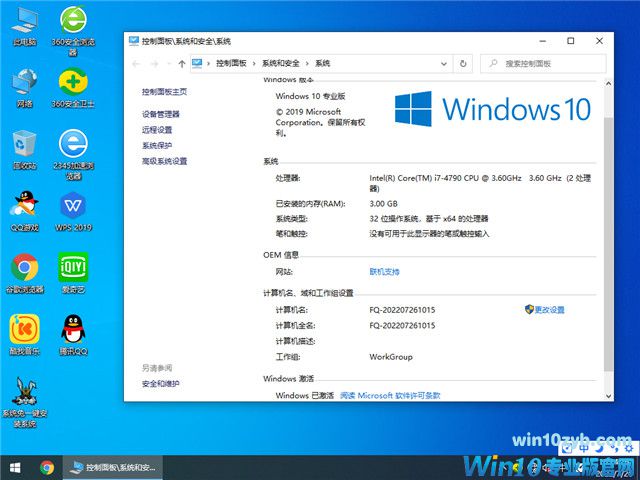
Task: Click the vertical scrollbar thumb
Action: pos(608,244)
